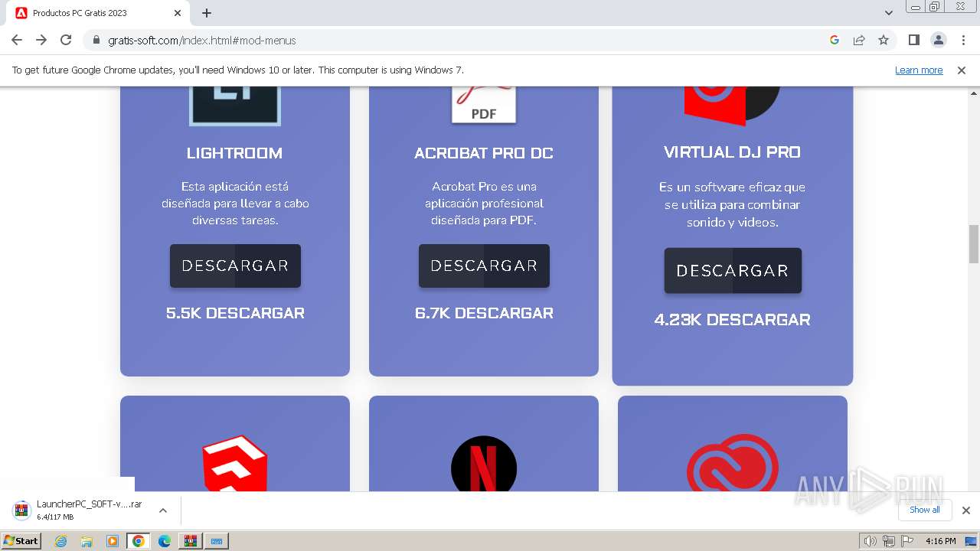Open the tab search chevron

coord(889,13)
